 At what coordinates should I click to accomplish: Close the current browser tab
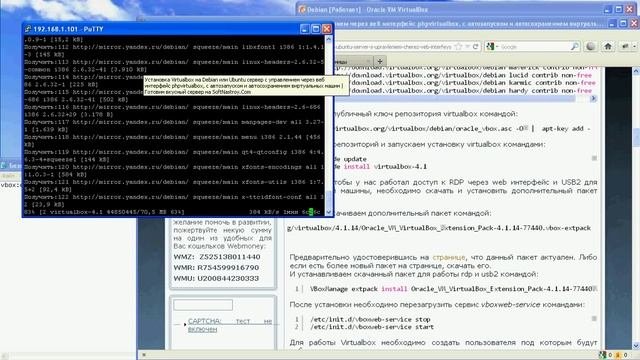pyautogui.click(x=368, y=62)
